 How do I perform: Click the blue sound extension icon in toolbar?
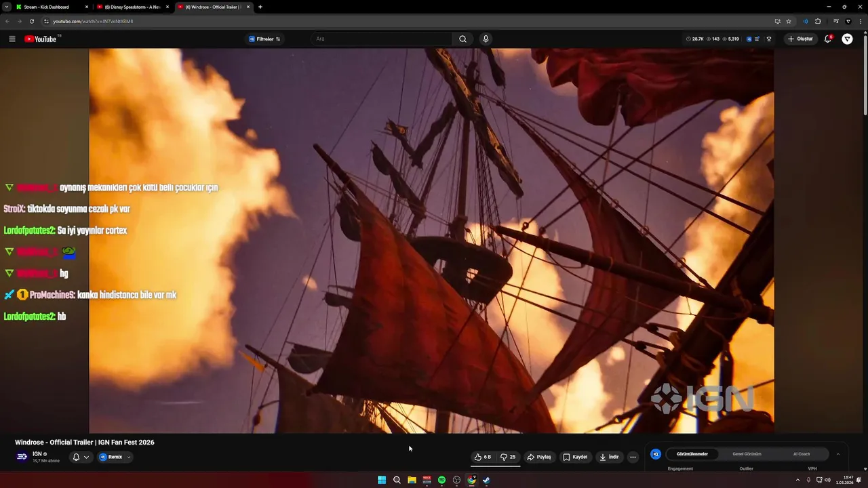tap(806, 21)
